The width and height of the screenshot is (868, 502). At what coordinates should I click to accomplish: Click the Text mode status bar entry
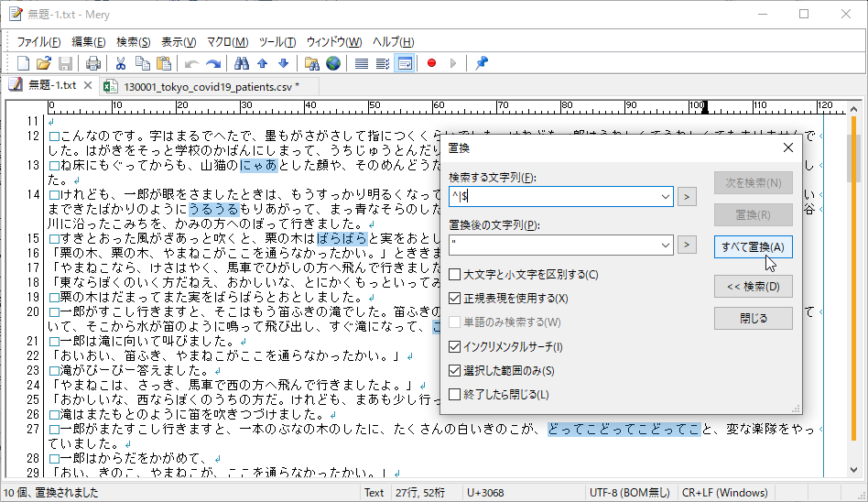point(374,493)
